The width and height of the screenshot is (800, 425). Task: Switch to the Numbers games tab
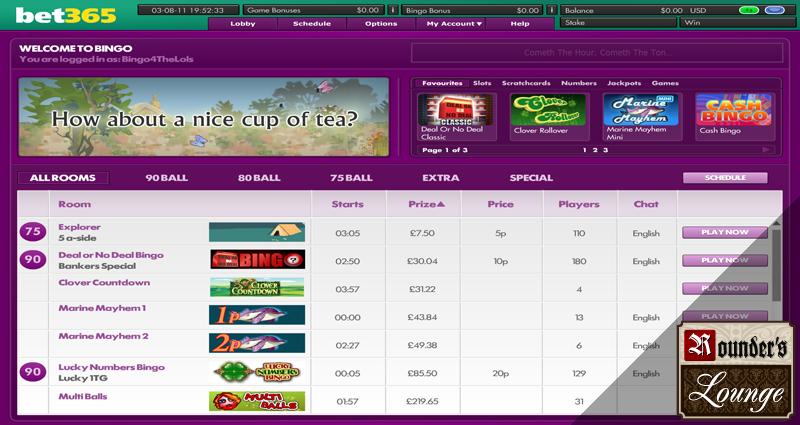pyautogui.click(x=579, y=83)
